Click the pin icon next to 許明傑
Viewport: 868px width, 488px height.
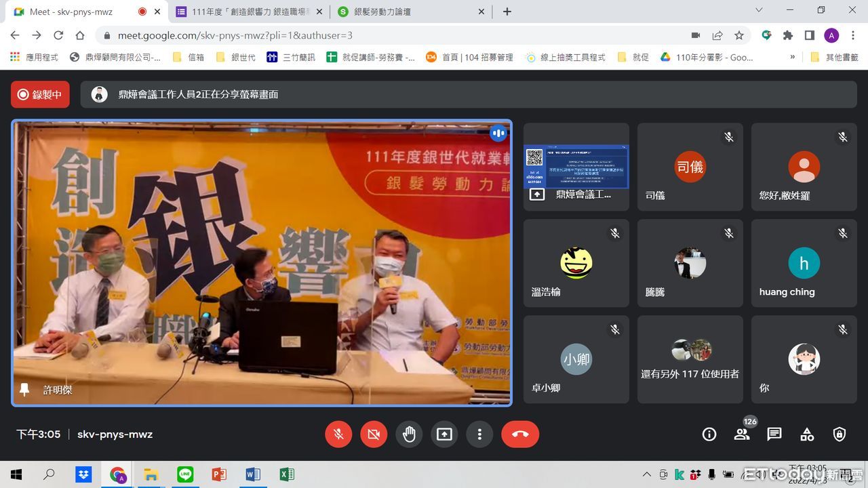click(24, 390)
